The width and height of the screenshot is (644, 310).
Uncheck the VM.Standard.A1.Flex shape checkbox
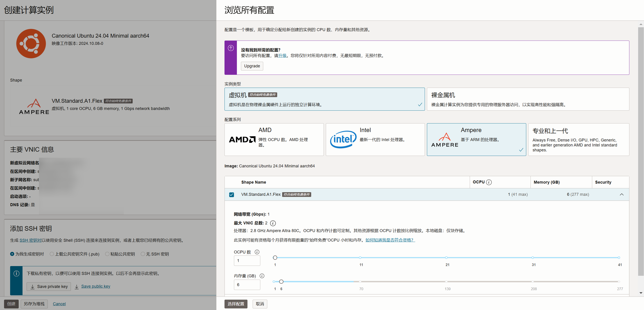tap(231, 194)
